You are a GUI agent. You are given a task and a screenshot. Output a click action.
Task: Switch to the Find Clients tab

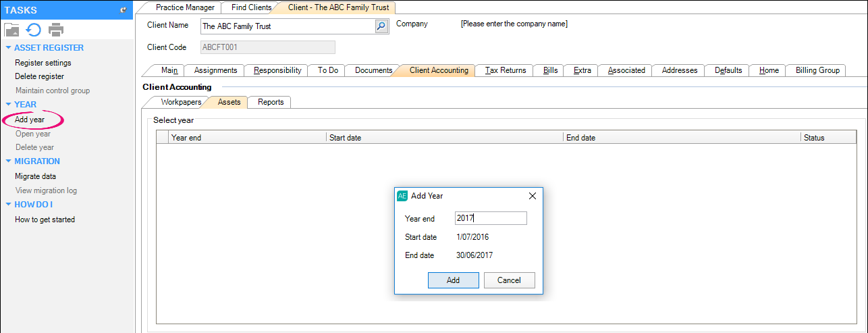[x=250, y=7]
